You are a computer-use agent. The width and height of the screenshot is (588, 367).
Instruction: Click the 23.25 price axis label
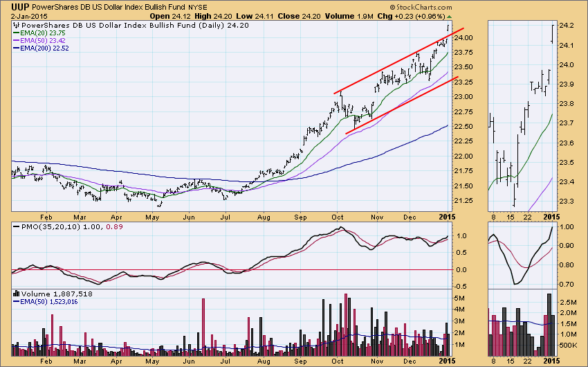pyautogui.click(x=463, y=82)
